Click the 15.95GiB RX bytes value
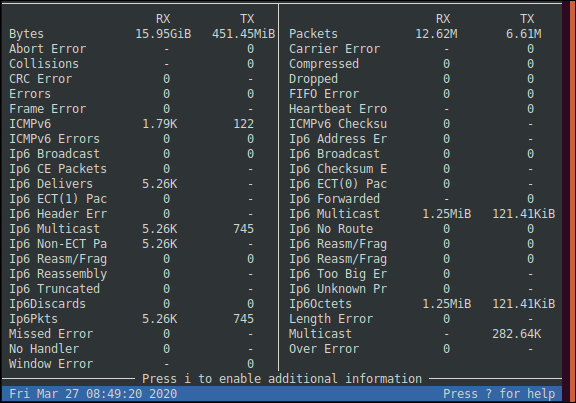 pyautogui.click(x=163, y=34)
